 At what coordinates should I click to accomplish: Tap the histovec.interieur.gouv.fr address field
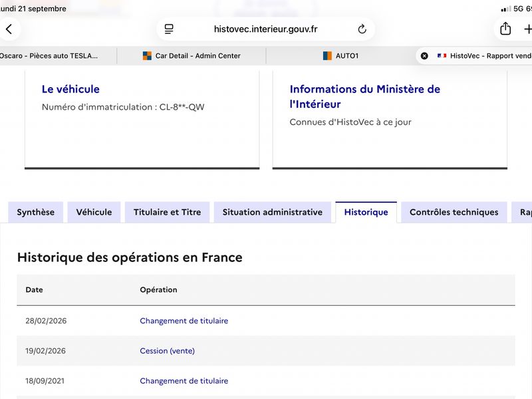tap(265, 29)
